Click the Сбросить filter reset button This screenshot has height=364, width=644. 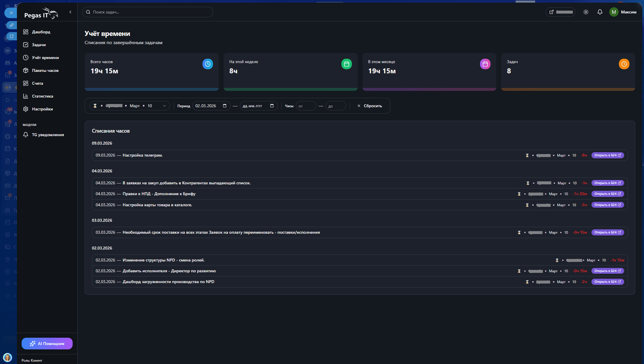369,106
